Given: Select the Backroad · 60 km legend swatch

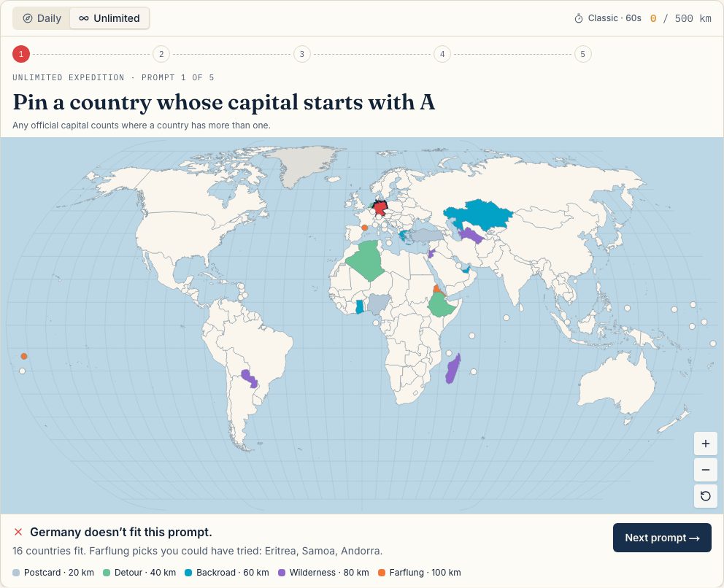Looking at the screenshot, I should coord(188,573).
